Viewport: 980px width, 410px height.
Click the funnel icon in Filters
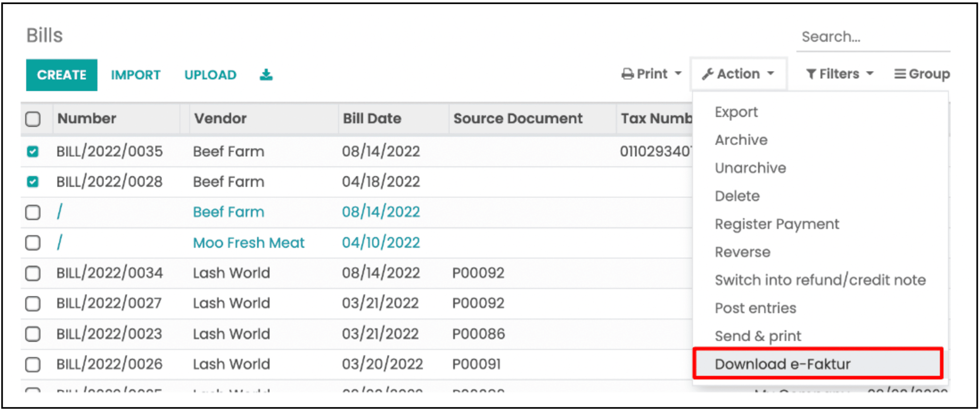pyautogui.click(x=811, y=74)
